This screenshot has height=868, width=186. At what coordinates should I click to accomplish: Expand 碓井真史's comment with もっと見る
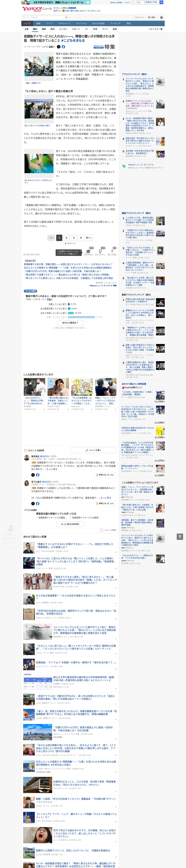pos(52,469)
